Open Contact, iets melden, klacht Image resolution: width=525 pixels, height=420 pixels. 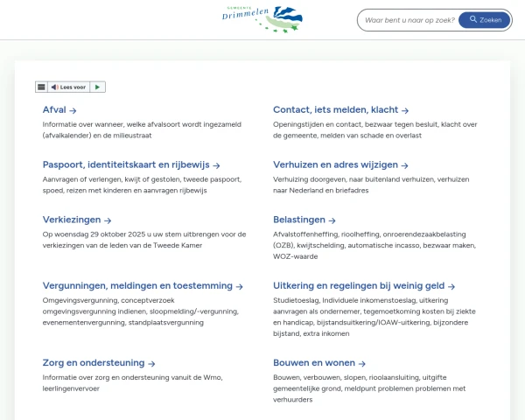[335, 110]
